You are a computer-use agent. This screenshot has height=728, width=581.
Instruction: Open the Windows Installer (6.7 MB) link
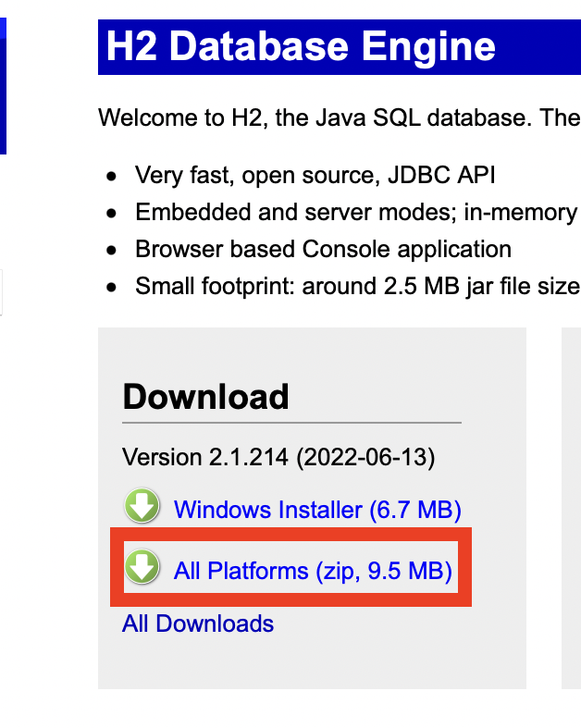[317, 510]
